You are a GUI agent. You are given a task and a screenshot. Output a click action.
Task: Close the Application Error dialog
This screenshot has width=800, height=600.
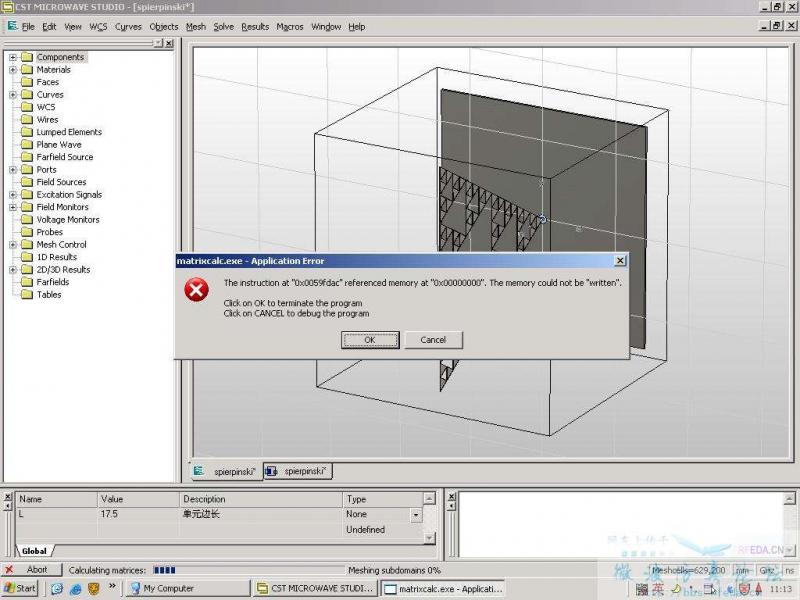point(620,261)
